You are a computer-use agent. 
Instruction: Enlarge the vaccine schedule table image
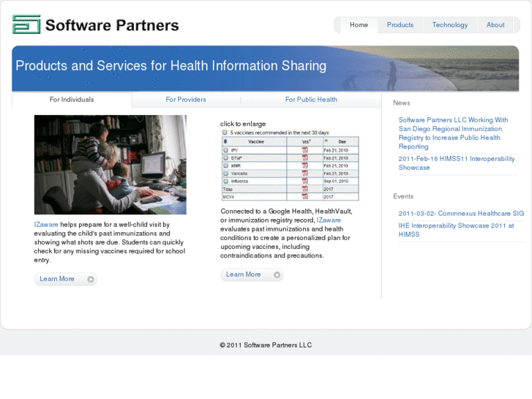(290, 165)
